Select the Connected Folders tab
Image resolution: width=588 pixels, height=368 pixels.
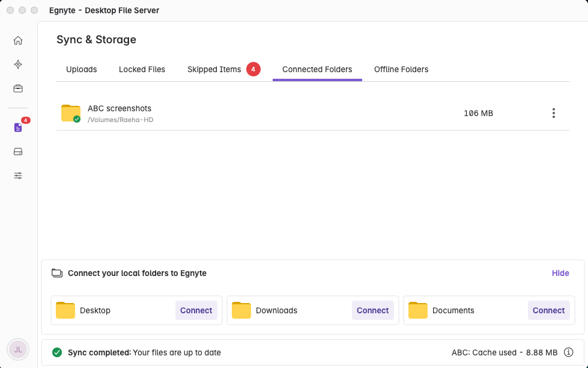click(317, 70)
